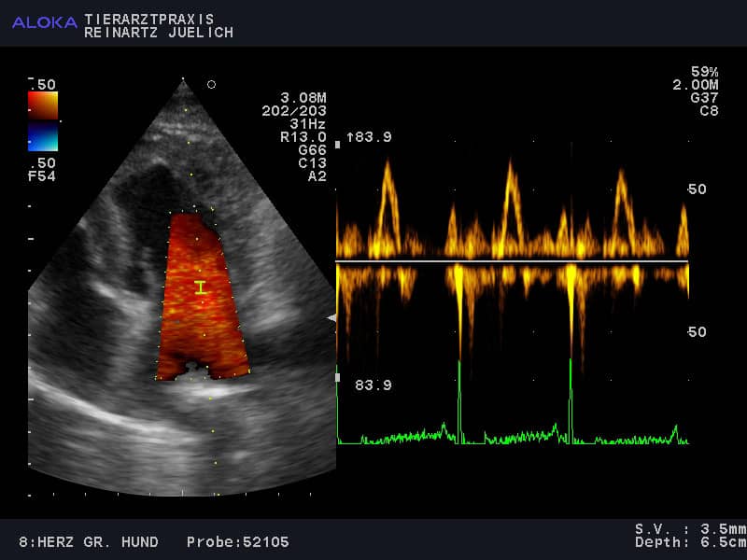
Task: Click the small circle probe orientation marker
Action: (212, 84)
